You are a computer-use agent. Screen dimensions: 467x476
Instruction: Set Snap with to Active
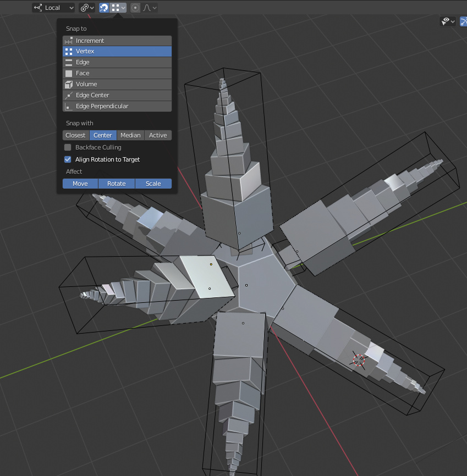(x=158, y=135)
